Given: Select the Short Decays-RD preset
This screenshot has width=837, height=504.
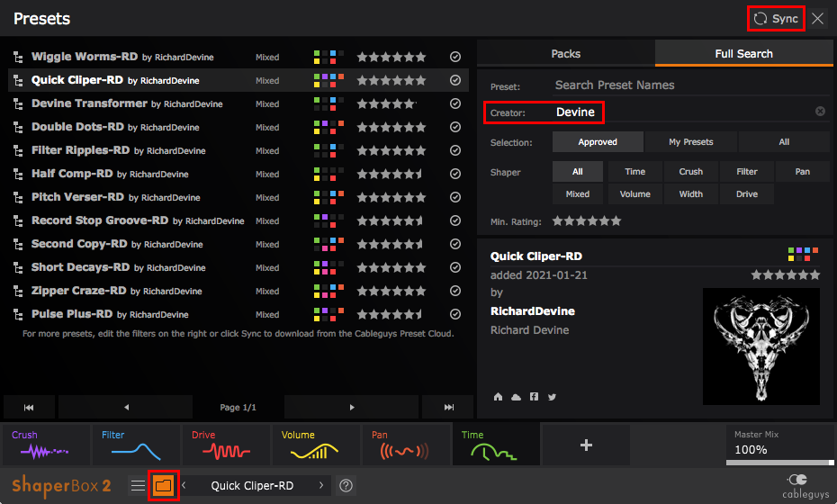Looking at the screenshot, I should [x=238, y=267].
